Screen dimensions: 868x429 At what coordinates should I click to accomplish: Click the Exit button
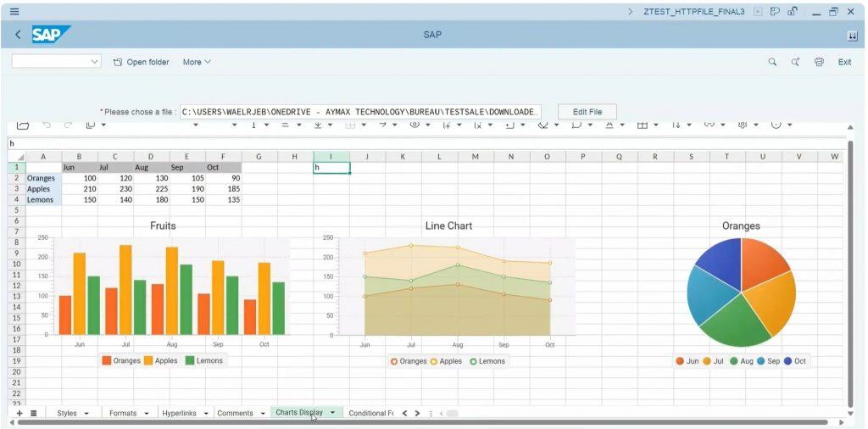[844, 62]
